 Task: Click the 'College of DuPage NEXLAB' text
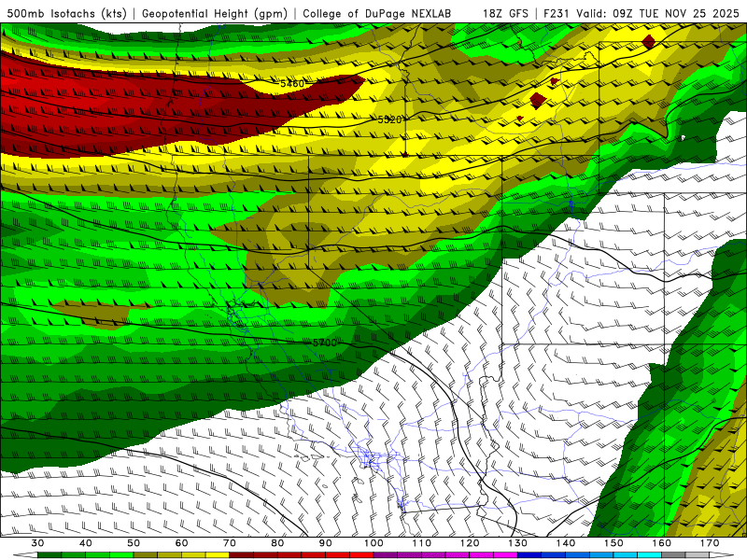[377, 13]
